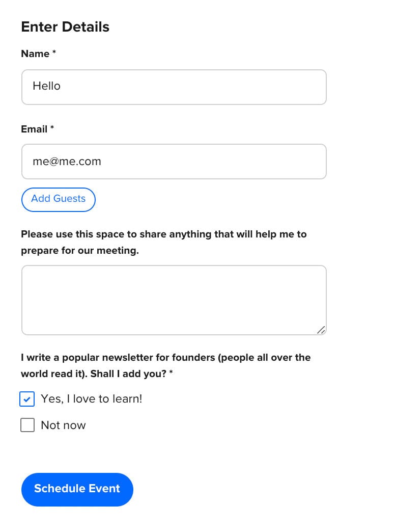Click the word 'Hello' in the Name field
395x532 pixels.
46,86
